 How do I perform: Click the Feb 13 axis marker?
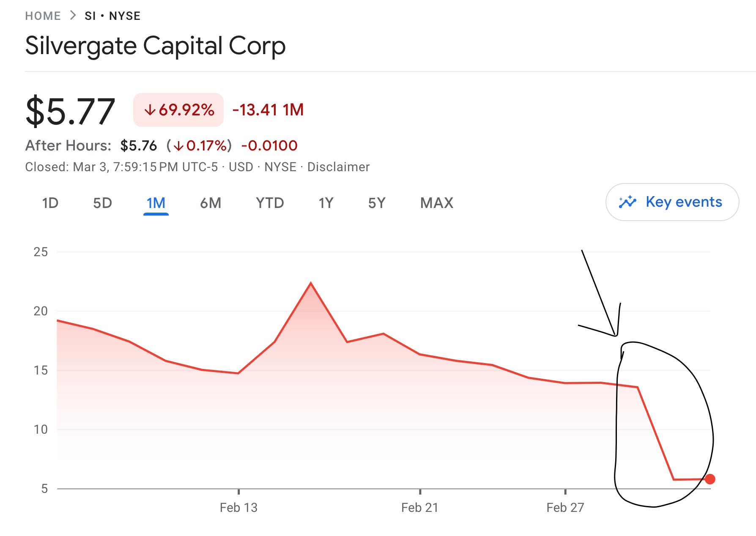coord(238,507)
